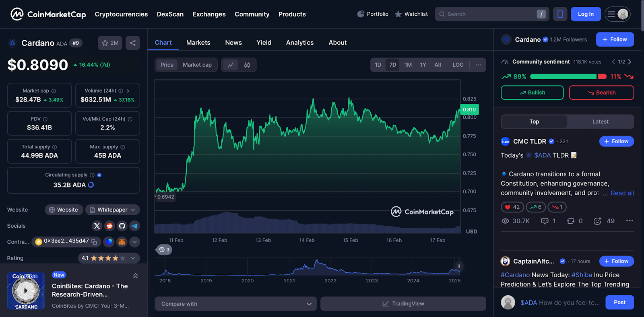Click the chart range slider handle
Screen dimensions: 644x317
(x=458, y=266)
